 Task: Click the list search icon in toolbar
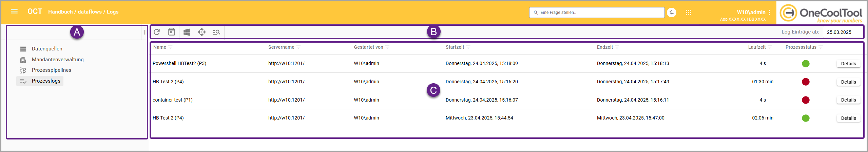[x=216, y=32]
